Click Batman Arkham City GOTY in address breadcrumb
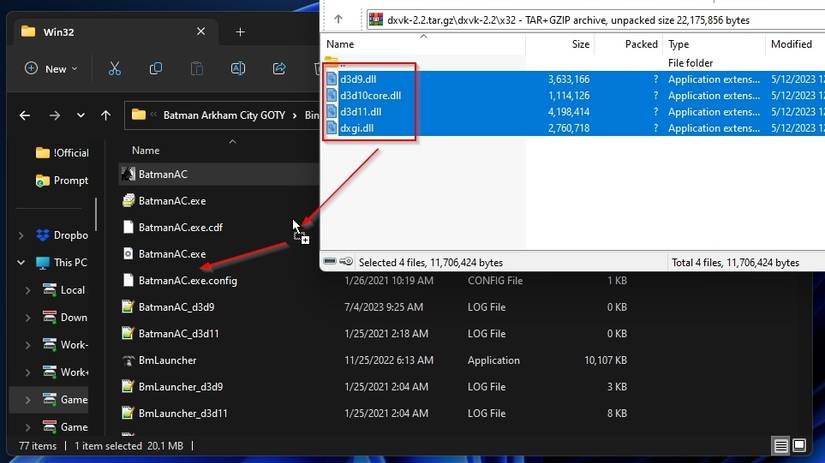The height and width of the screenshot is (463, 825). click(224, 115)
